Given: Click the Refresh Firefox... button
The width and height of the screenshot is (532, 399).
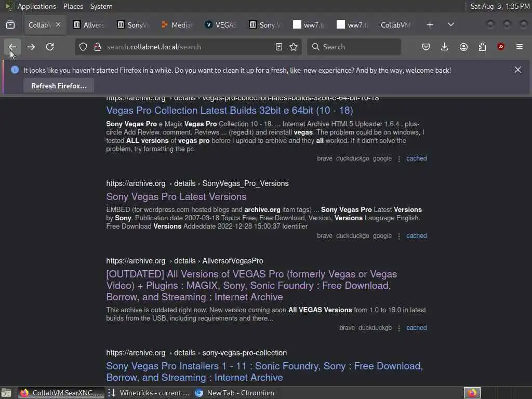Looking at the screenshot, I should tap(59, 86).
